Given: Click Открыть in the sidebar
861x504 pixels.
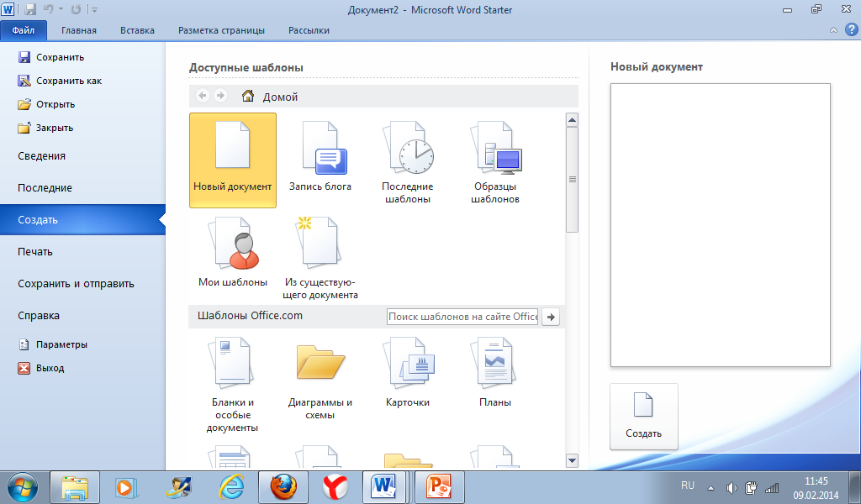Looking at the screenshot, I should pyautogui.click(x=46, y=104).
